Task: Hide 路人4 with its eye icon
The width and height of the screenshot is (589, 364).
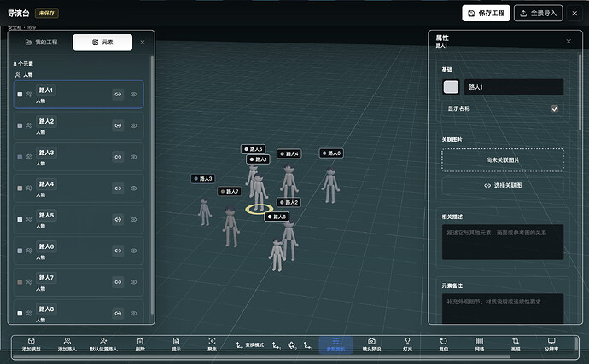Action: tap(134, 188)
